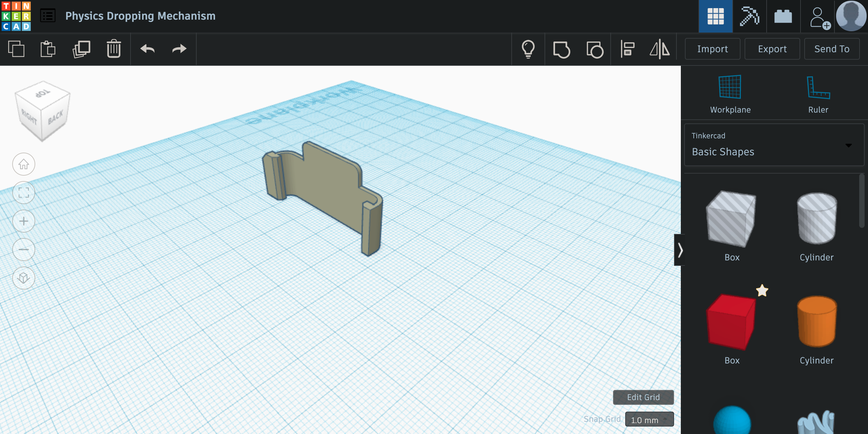The image size is (868, 434).
Task: Open the Export menu
Action: coord(772,49)
